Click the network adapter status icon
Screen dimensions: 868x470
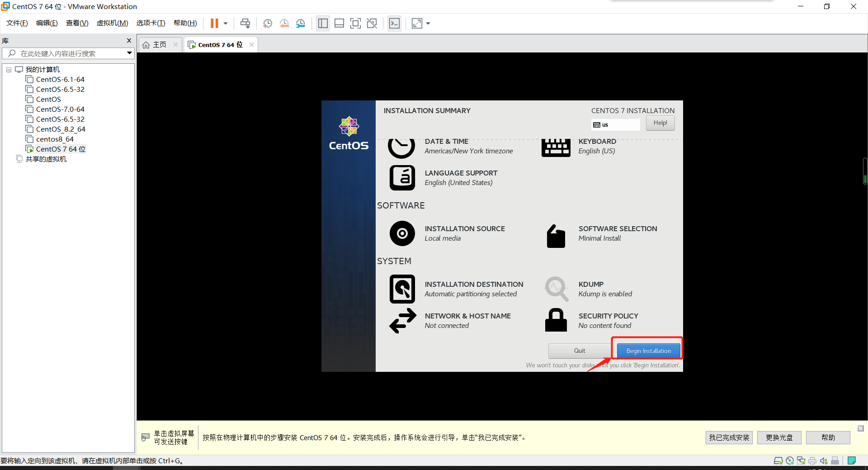[x=801, y=461]
